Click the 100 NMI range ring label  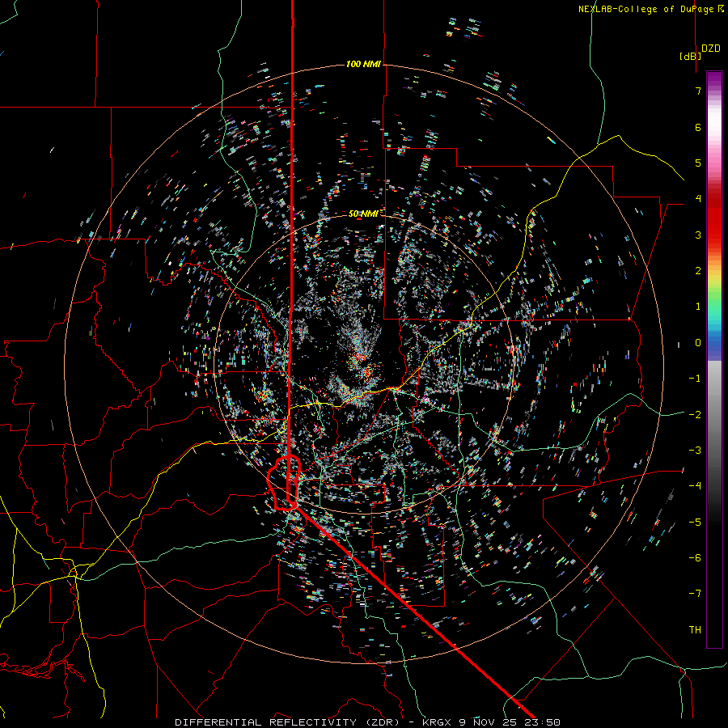363,64
